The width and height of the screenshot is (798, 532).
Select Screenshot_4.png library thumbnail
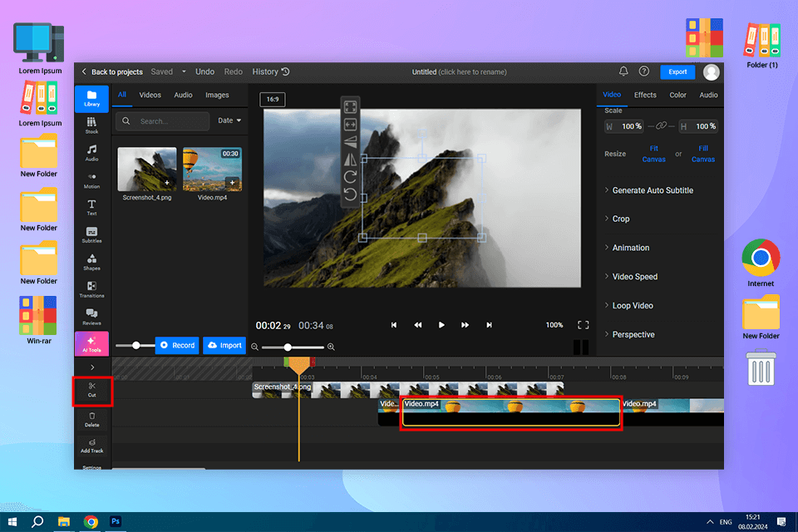click(147, 169)
